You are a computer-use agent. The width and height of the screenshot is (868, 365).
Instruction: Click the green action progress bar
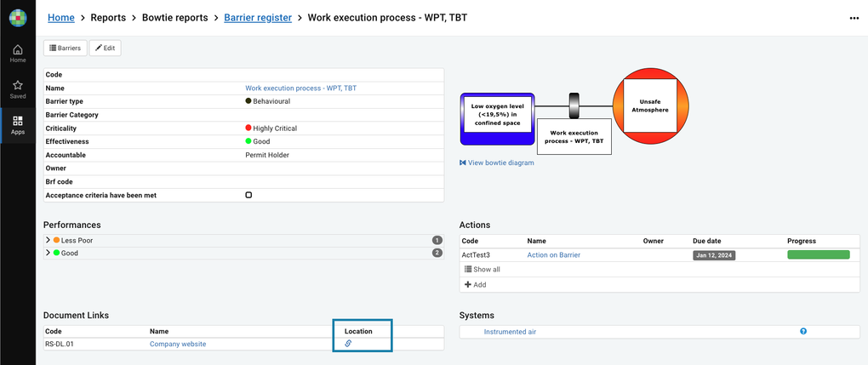pyautogui.click(x=818, y=254)
